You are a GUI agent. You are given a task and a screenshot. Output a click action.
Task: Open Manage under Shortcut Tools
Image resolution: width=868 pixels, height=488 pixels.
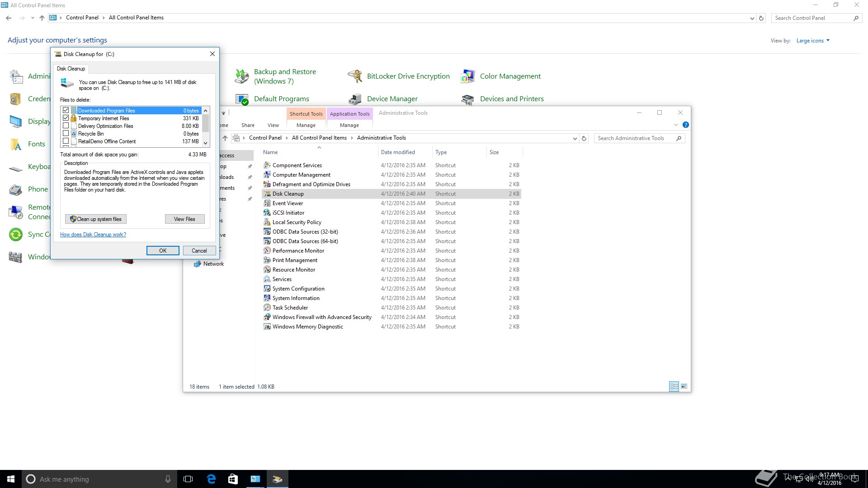(x=306, y=125)
